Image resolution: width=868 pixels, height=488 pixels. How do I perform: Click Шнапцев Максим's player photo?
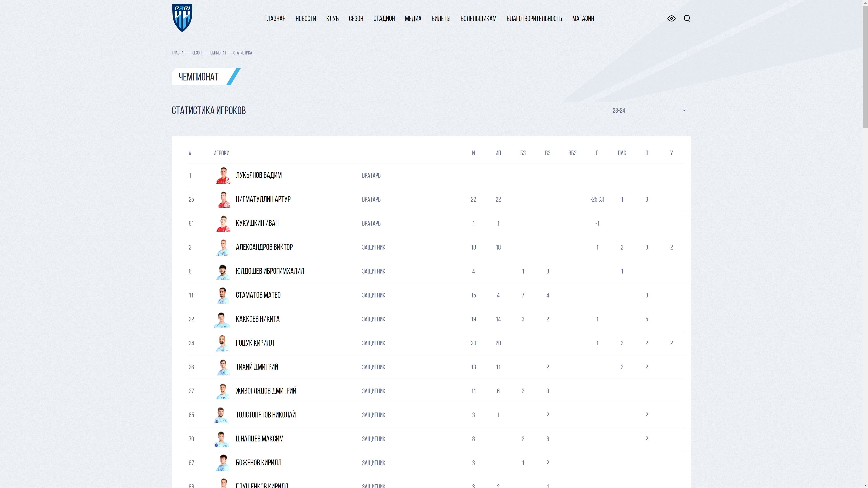pos(223,439)
